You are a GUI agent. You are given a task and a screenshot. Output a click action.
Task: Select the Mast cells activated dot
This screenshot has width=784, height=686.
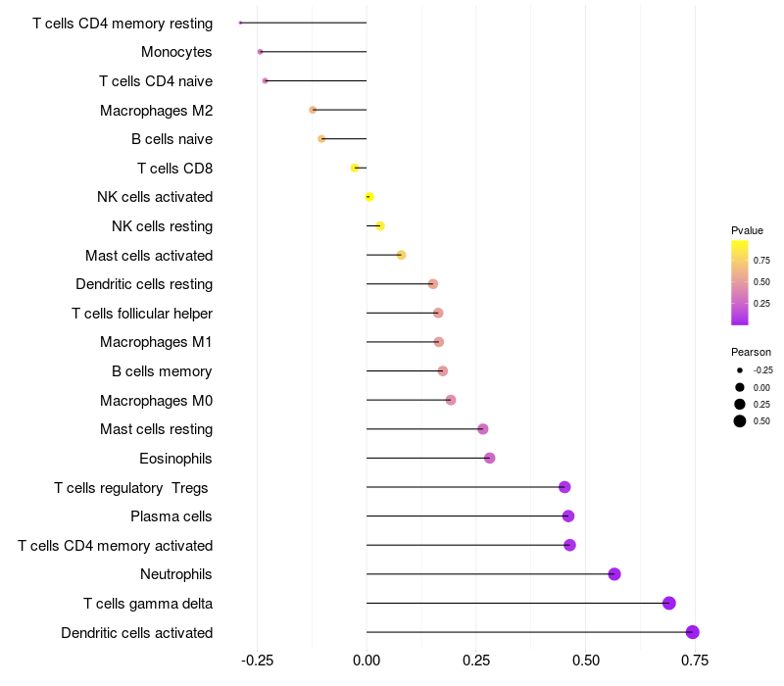click(401, 255)
